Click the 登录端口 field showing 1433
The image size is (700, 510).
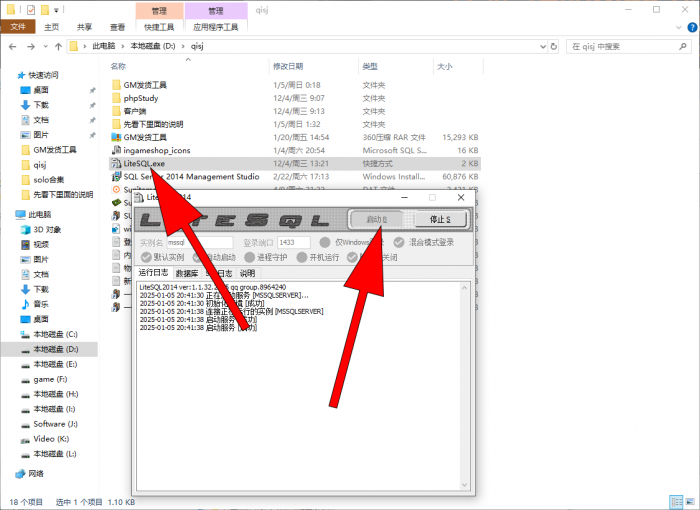coord(293,242)
